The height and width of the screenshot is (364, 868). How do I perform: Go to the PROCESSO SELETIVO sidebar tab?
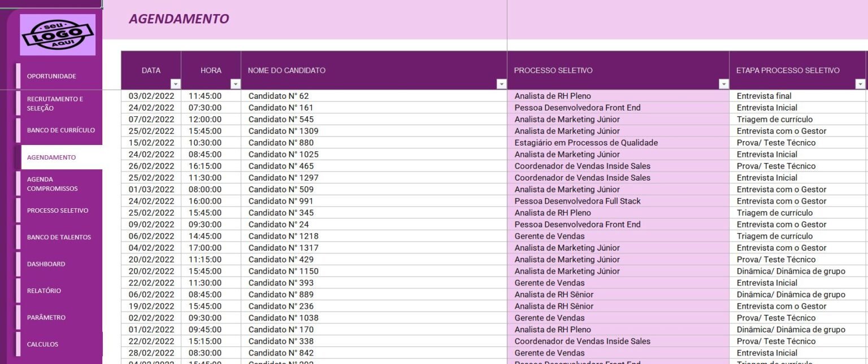59,210
